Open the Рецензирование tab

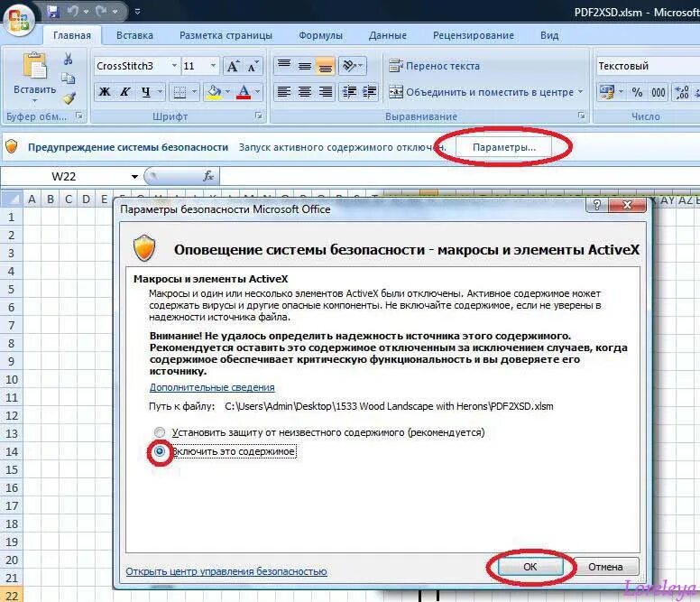(x=474, y=35)
